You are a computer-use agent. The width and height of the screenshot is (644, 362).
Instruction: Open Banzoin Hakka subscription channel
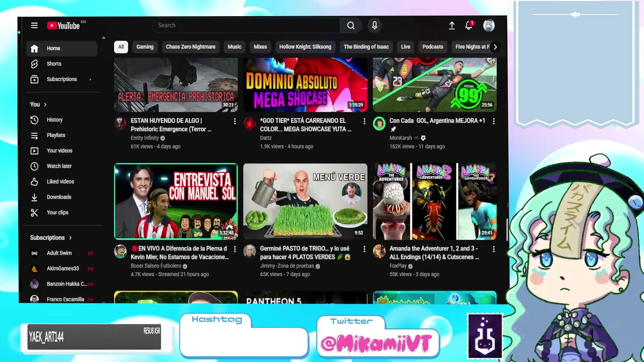pos(61,284)
